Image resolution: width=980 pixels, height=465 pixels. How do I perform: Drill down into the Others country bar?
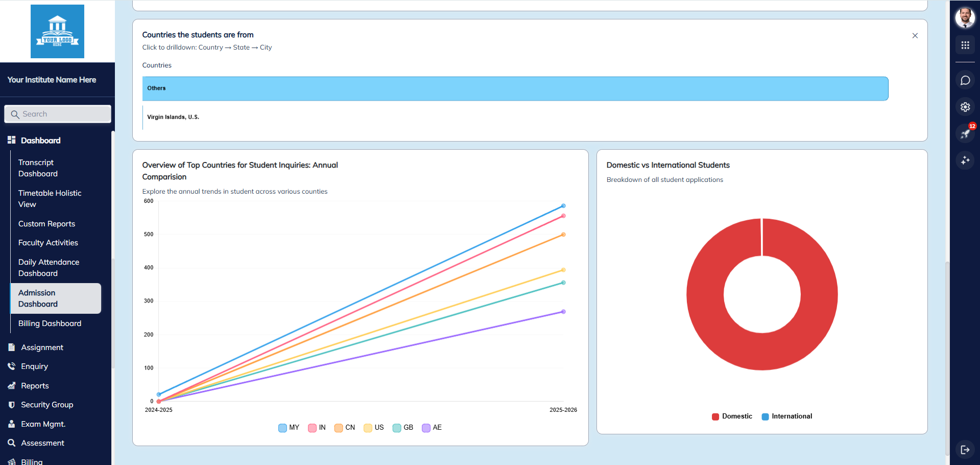(515, 88)
